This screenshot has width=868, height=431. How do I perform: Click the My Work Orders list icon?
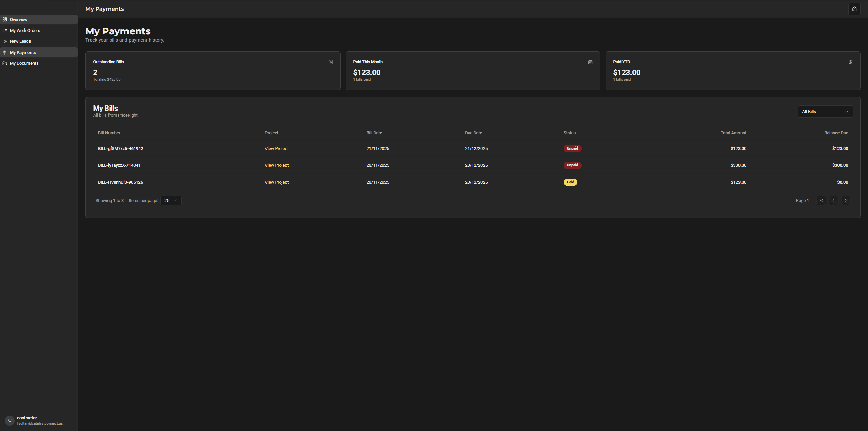tap(5, 31)
